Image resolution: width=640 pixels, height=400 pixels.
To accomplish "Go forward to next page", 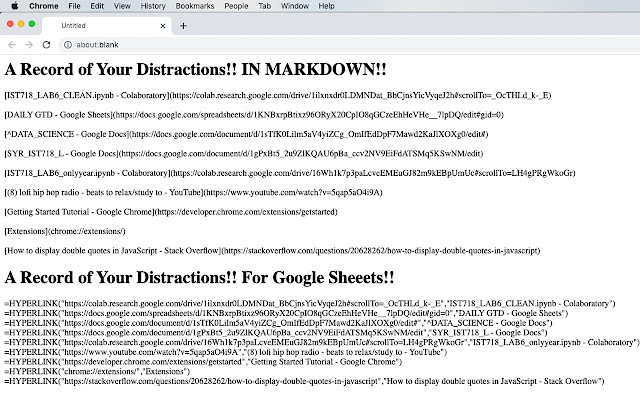I will 29,44.
